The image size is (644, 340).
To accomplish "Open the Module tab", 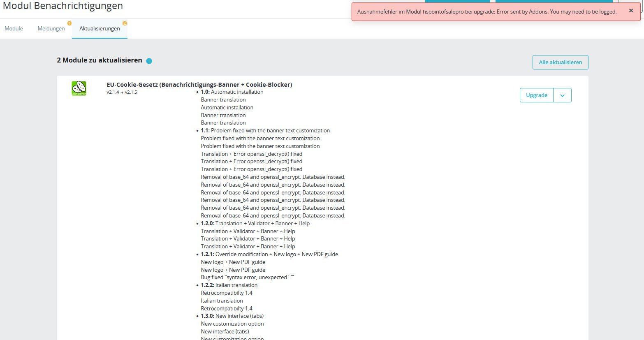I will click(x=14, y=28).
